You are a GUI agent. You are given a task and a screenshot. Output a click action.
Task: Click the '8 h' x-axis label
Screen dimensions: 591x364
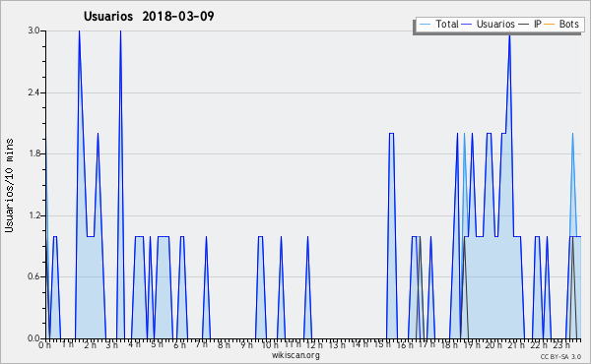click(x=224, y=344)
